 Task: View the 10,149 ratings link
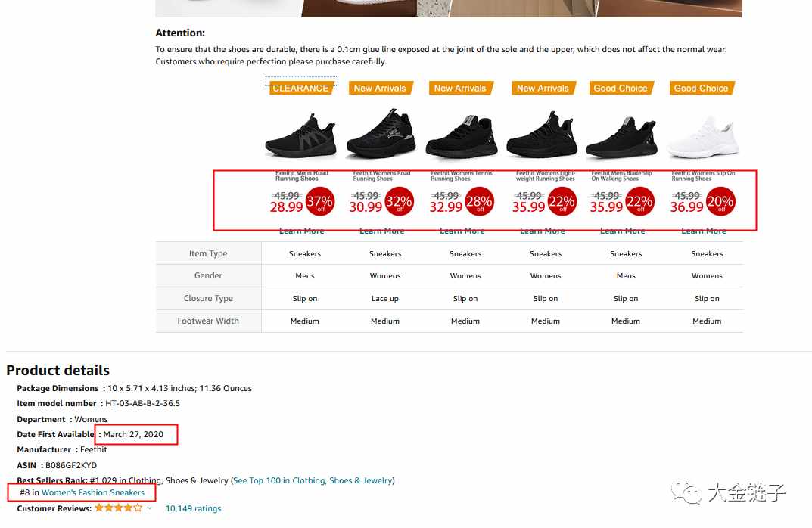(193, 508)
